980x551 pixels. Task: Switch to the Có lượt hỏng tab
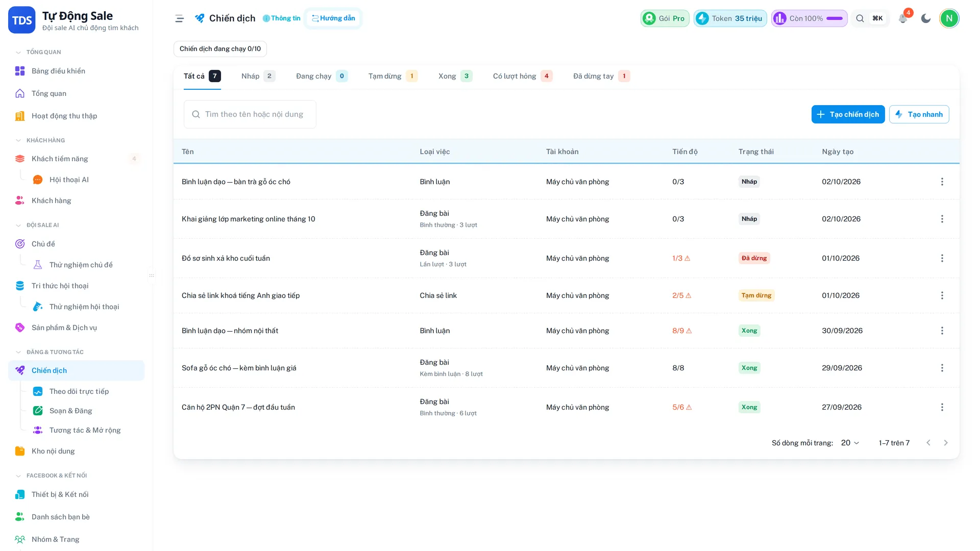coord(523,76)
